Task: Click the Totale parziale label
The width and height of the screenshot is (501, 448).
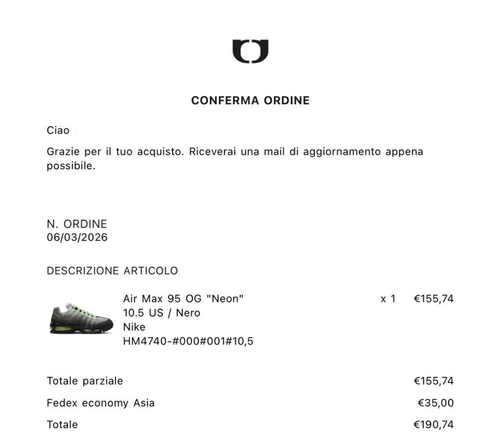Action: [x=85, y=381]
